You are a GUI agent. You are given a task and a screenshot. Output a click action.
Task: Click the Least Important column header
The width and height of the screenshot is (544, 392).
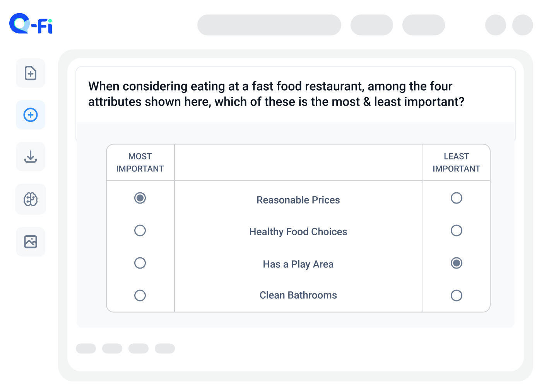457,163
